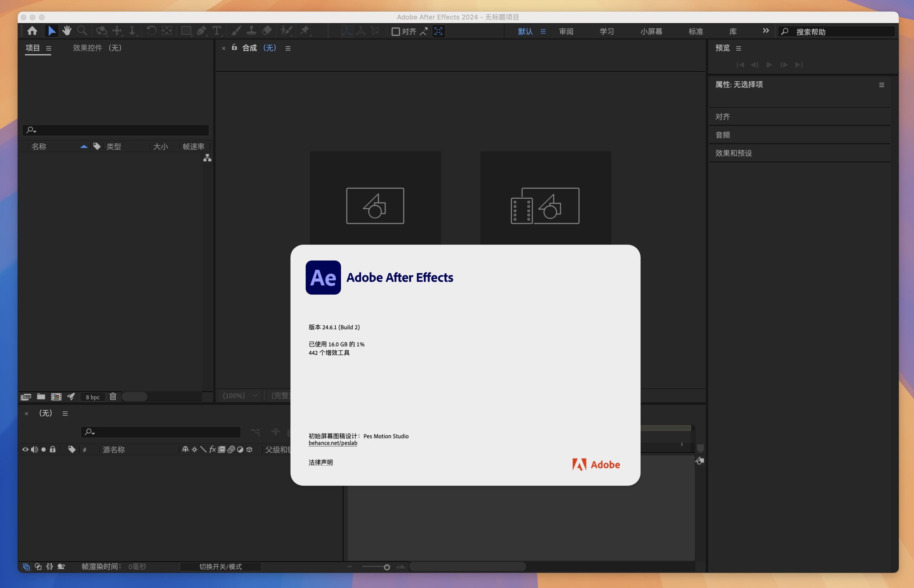Open the timeline (无) panel menu
Viewport: 914px width, 588px height.
click(65, 414)
